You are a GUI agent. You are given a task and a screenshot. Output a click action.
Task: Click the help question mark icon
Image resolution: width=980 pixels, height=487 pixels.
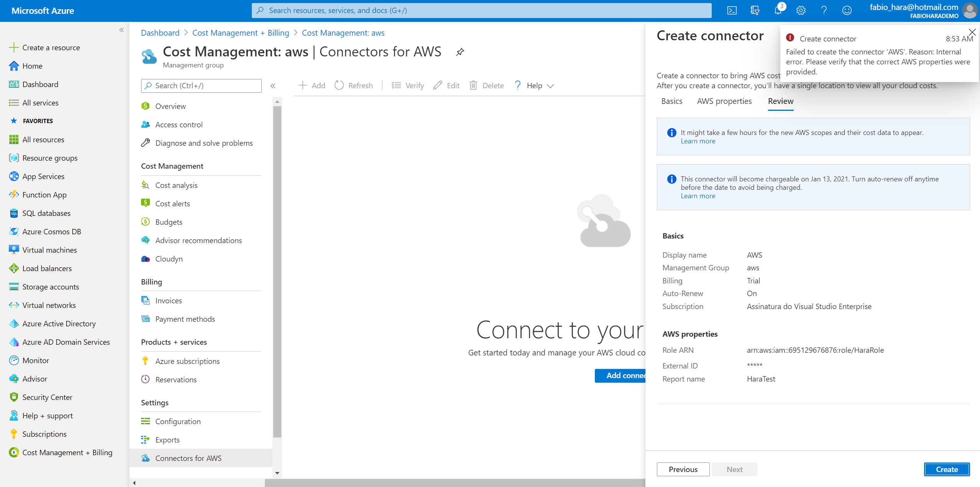(824, 10)
